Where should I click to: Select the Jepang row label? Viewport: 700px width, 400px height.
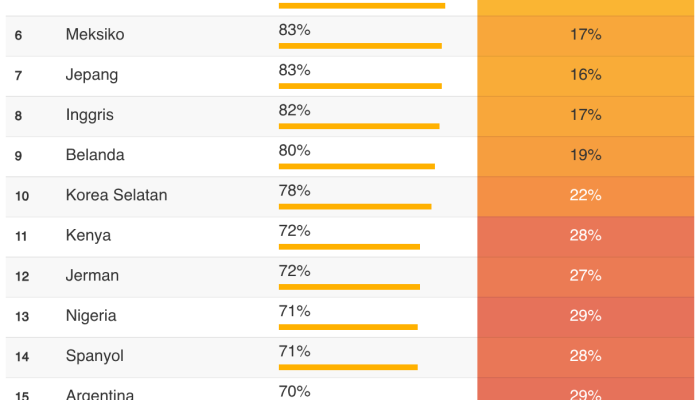[x=92, y=75]
